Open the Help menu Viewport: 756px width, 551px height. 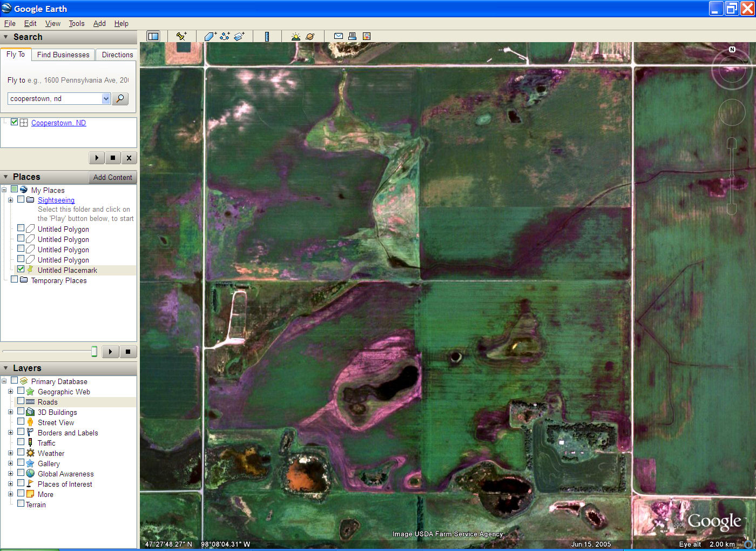(122, 23)
